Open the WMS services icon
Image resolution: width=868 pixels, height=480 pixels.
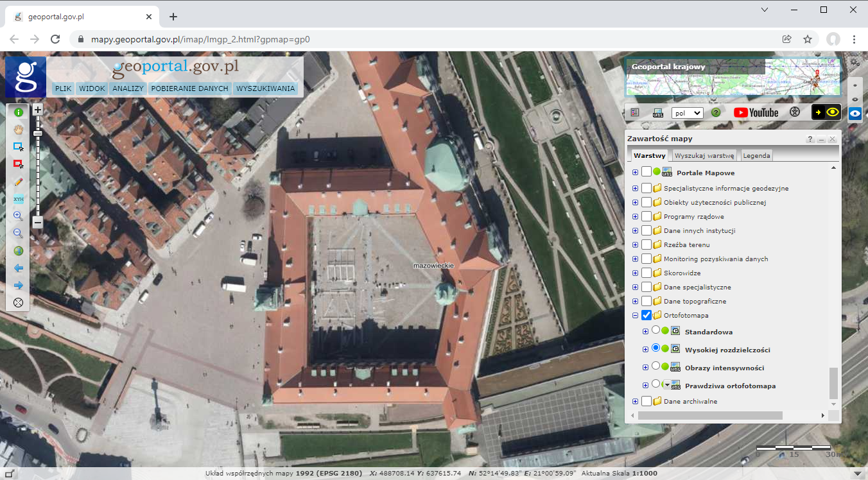[658, 112]
